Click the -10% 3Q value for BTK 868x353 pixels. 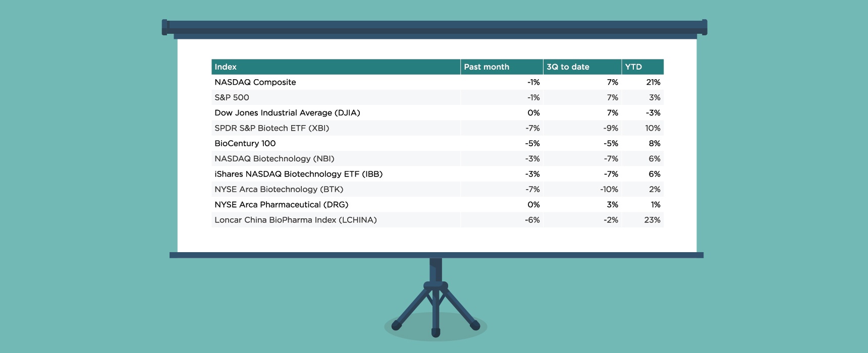pyautogui.click(x=609, y=190)
